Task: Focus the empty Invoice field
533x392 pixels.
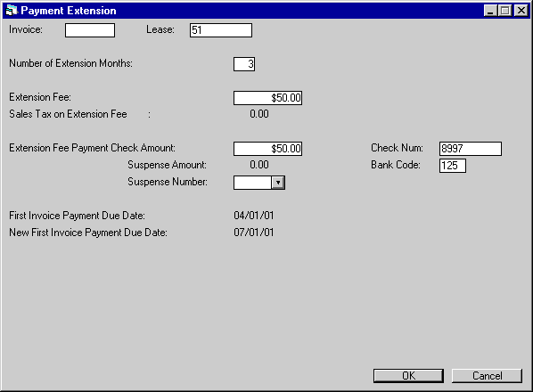Action: tap(90, 30)
